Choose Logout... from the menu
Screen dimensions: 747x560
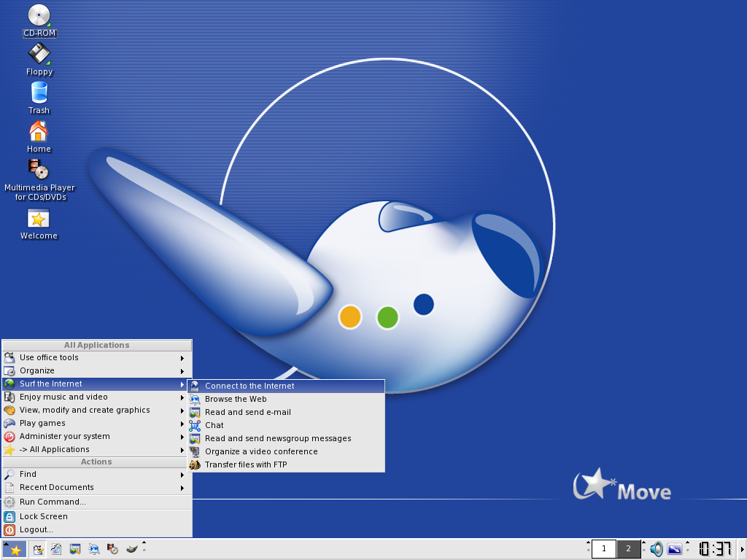97,529
